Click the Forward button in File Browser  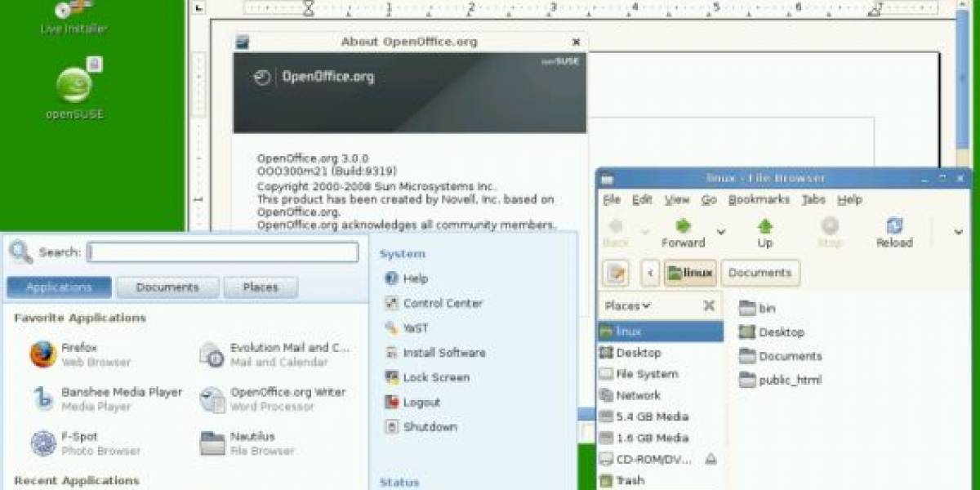(683, 233)
